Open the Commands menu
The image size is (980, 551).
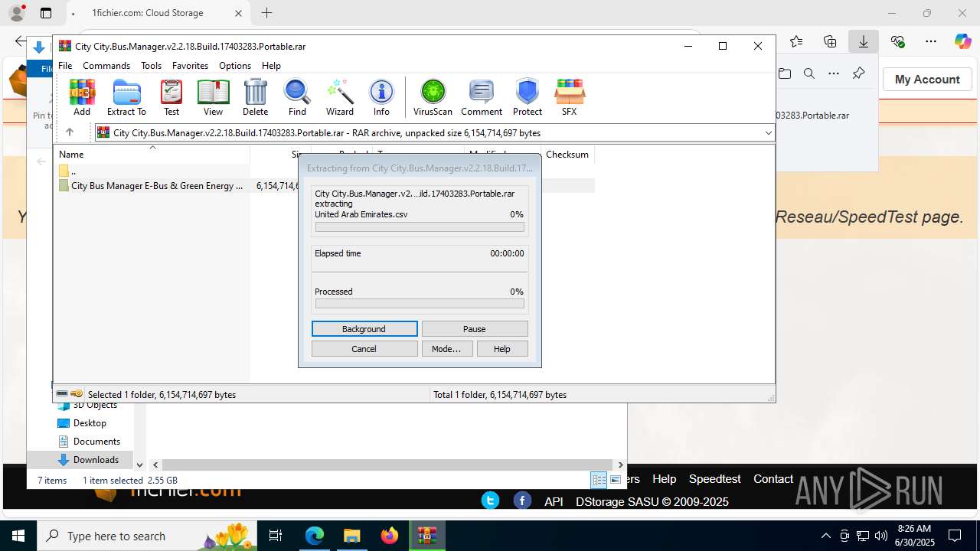tap(106, 66)
